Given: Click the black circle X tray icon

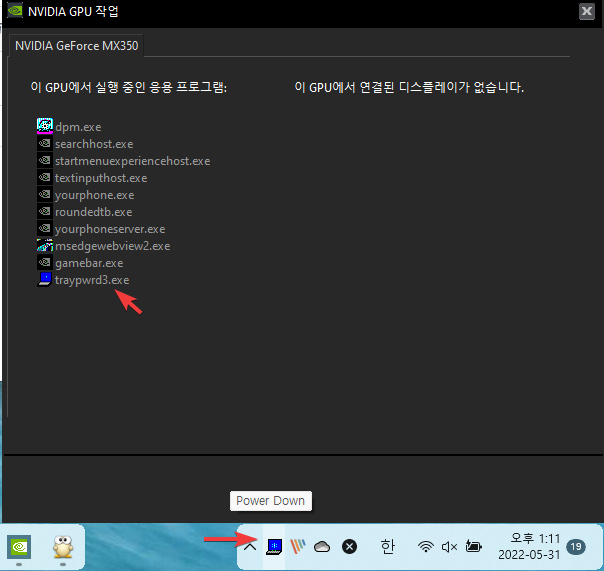Looking at the screenshot, I should (349, 546).
